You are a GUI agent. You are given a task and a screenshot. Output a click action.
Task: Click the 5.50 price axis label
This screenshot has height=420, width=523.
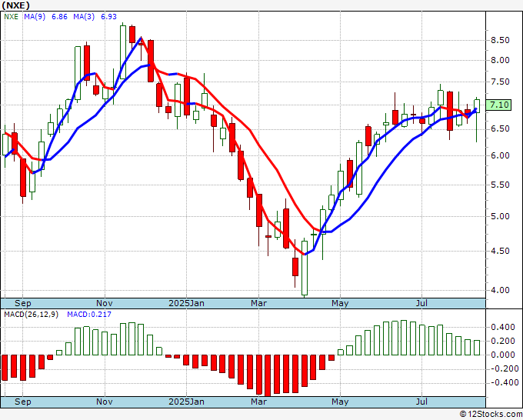500,185
